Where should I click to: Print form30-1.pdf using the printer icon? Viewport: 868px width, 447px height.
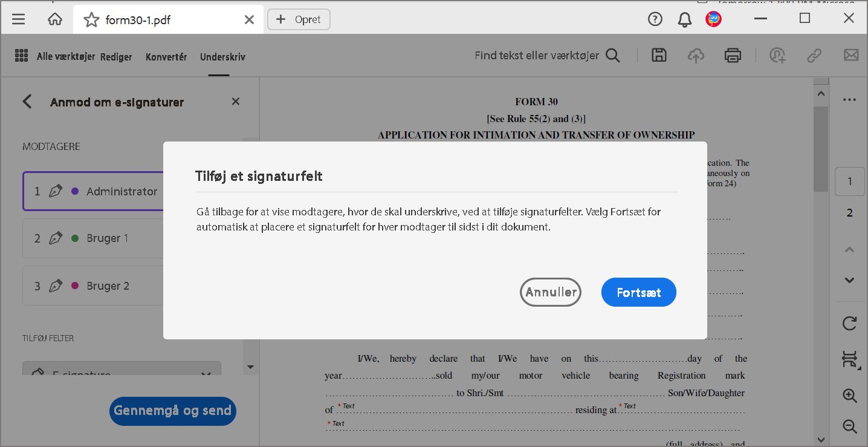pyautogui.click(x=733, y=55)
